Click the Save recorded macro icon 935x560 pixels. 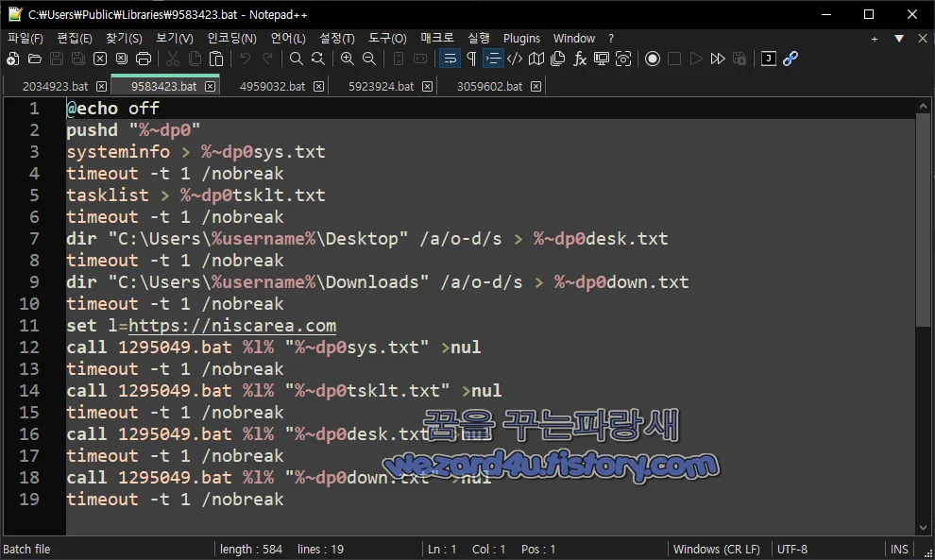pyautogui.click(x=739, y=59)
